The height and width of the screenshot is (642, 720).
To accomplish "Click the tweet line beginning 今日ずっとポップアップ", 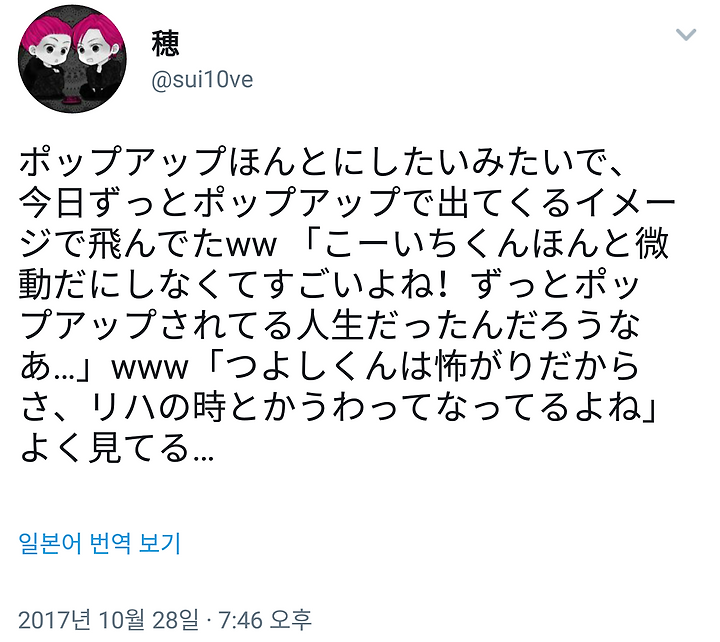I will 347,203.
